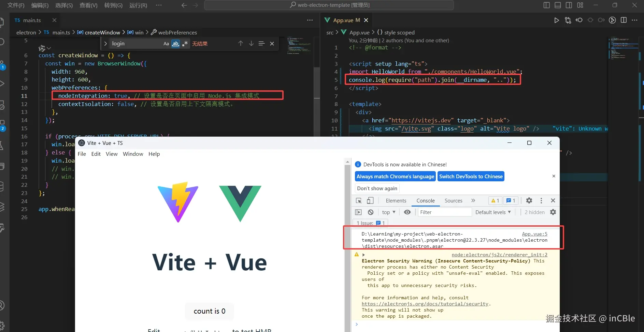The height and width of the screenshot is (332, 644).
Task: Toggle match case in the find widget
Action: (x=166, y=44)
